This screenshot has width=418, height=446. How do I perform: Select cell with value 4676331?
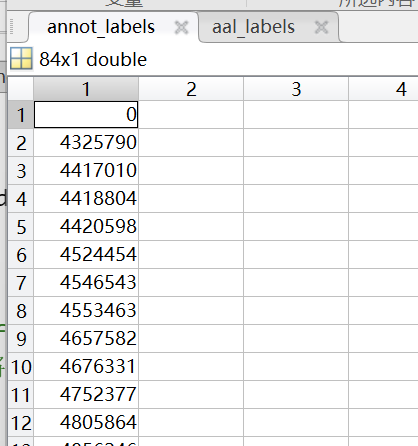86,367
